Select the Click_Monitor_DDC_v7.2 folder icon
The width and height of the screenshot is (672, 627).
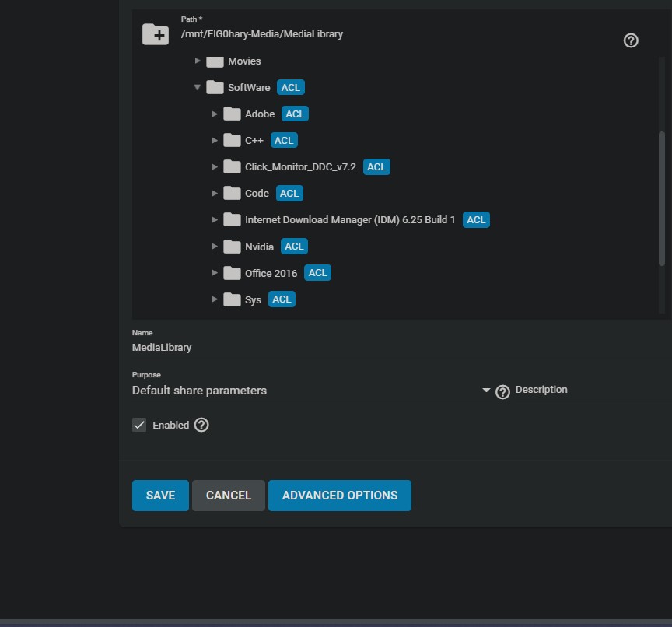232,167
